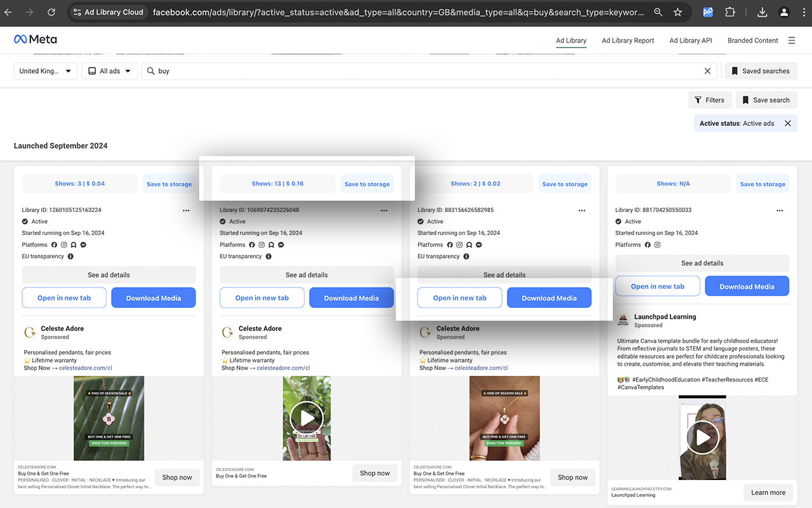Image resolution: width=812 pixels, height=508 pixels.
Task: Download media for ad 1069074235226048
Action: [x=351, y=298]
